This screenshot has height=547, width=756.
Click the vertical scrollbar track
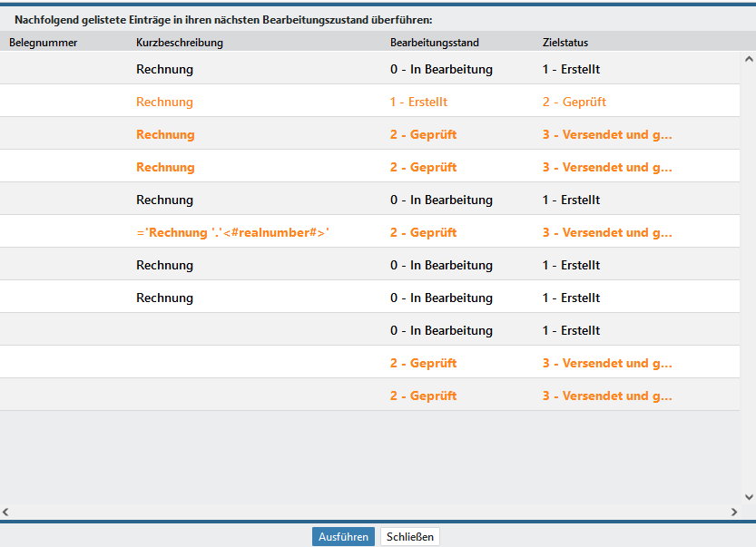coord(749,272)
